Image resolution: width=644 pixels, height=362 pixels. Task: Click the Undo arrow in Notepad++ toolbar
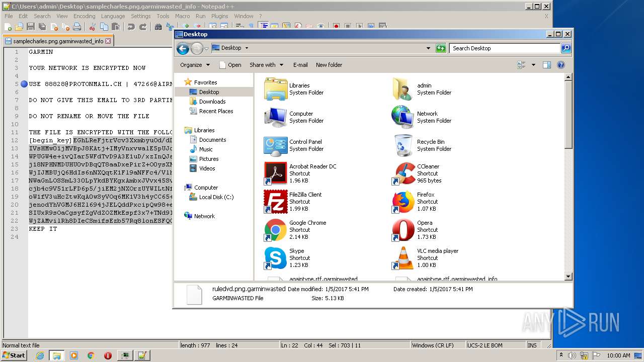click(131, 27)
